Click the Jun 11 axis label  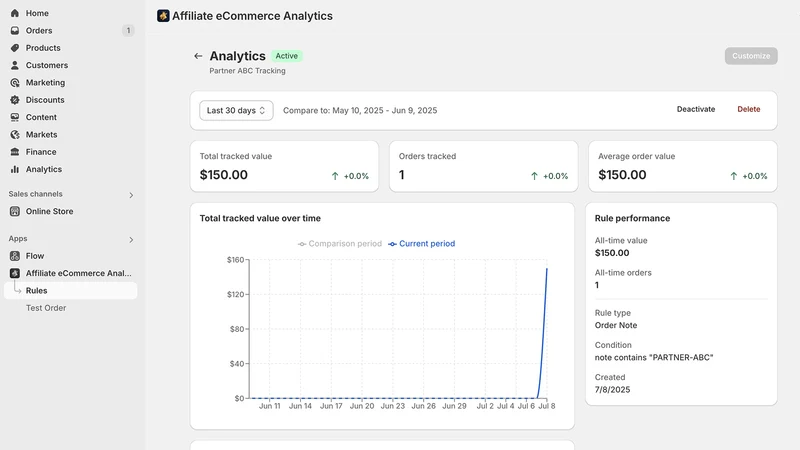coord(269,406)
